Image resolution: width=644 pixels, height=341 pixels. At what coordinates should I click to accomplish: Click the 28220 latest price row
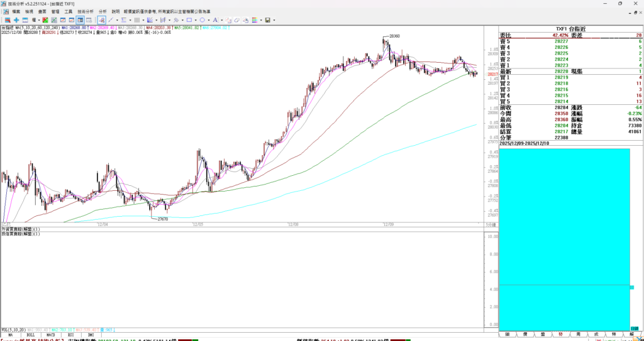click(x=562, y=72)
